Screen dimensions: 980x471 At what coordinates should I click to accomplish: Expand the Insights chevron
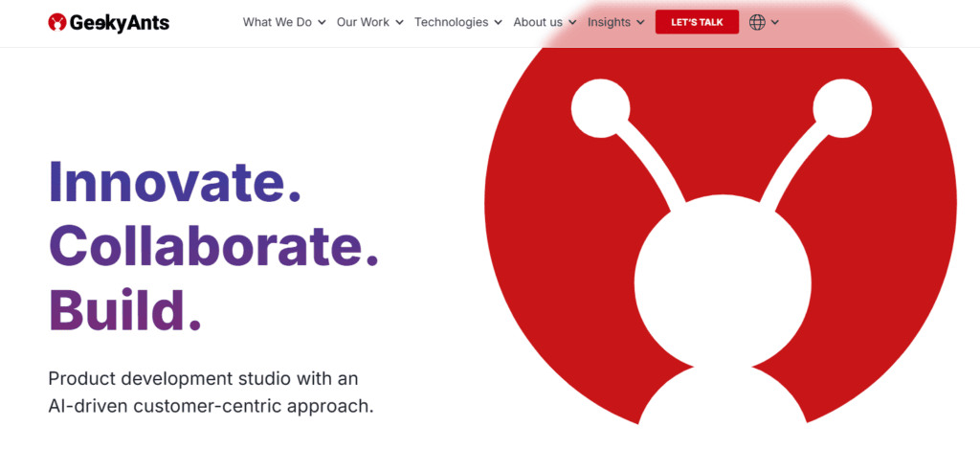pyautogui.click(x=640, y=23)
